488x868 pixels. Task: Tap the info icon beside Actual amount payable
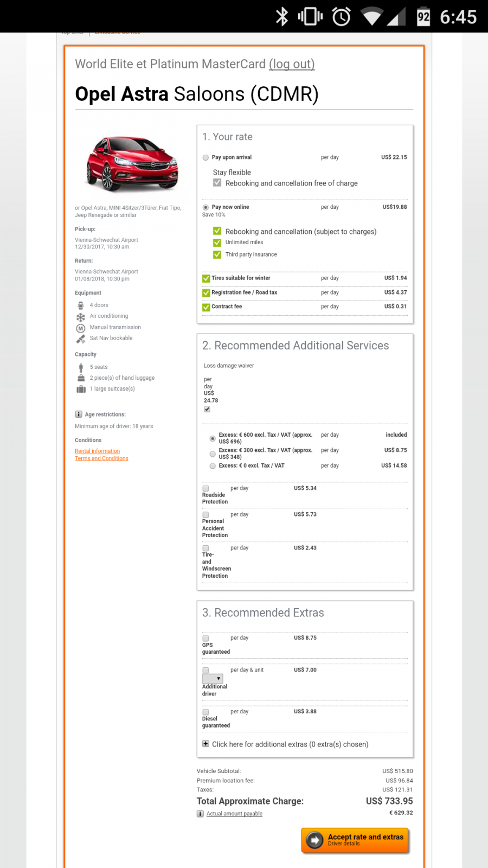[x=200, y=814]
